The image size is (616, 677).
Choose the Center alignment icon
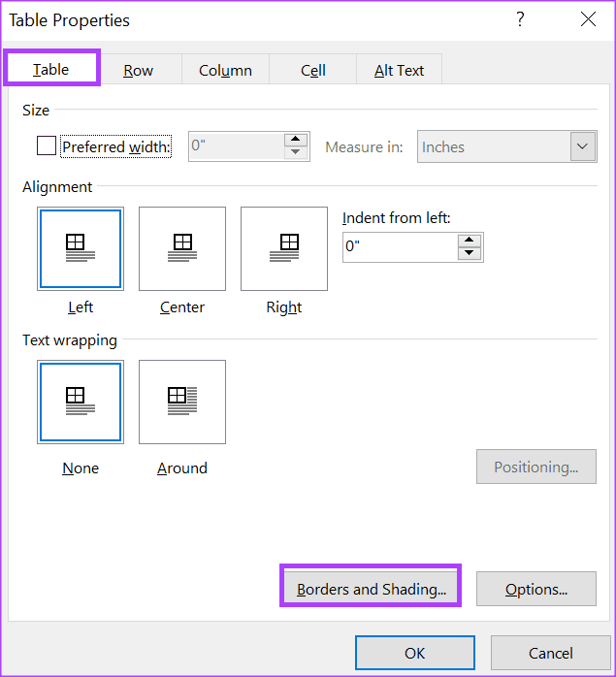[182, 248]
